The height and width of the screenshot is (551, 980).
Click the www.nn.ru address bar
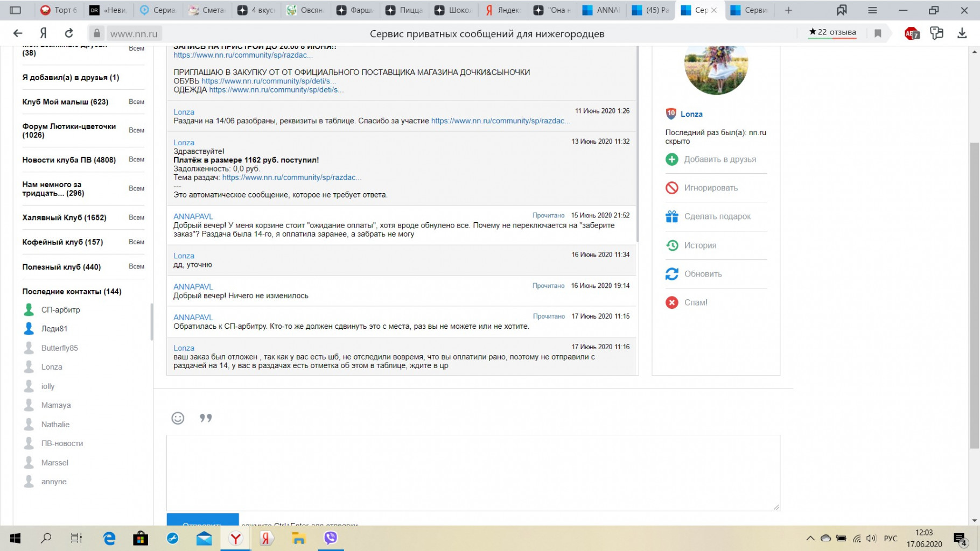pos(134,33)
